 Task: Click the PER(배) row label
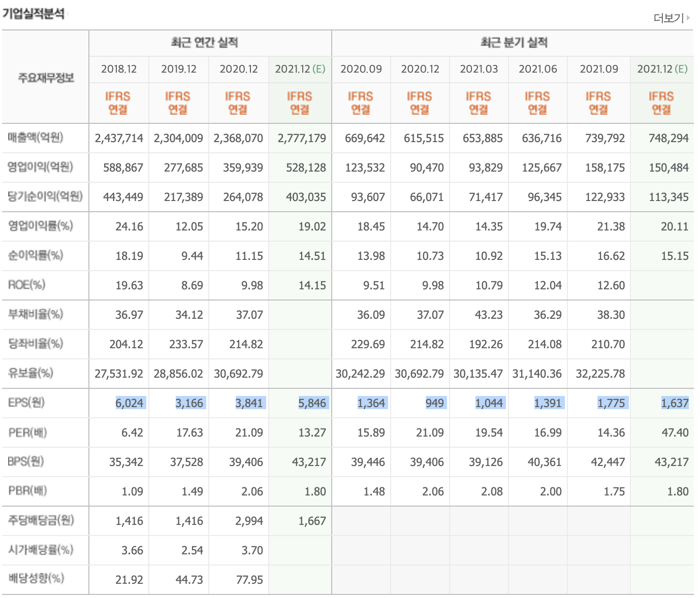coord(27,433)
